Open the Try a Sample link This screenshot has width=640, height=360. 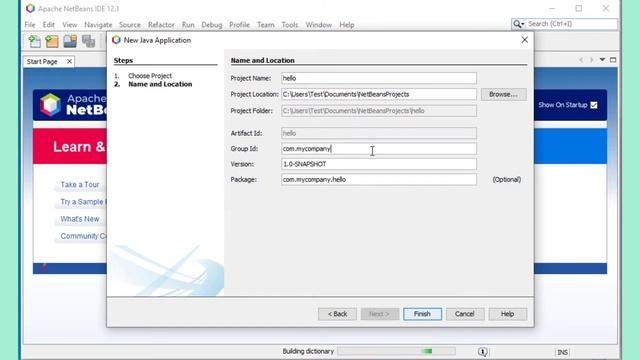click(x=83, y=202)
